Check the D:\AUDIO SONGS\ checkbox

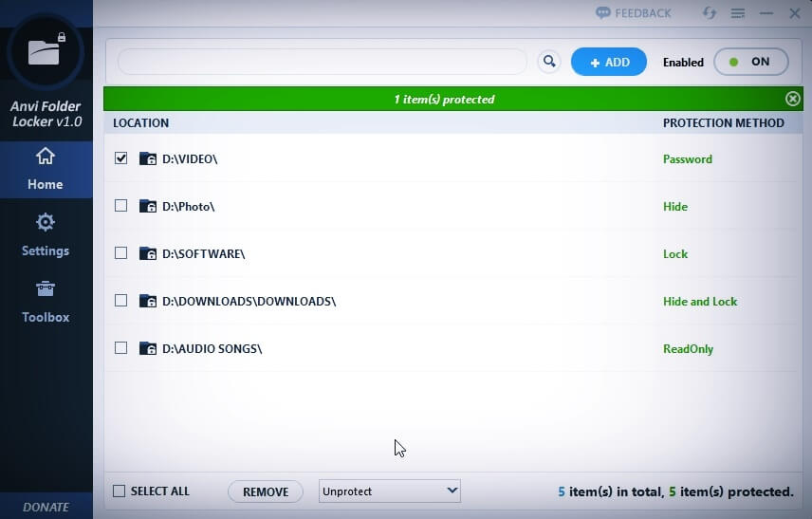pyautogui.click(x=120, y=347)
